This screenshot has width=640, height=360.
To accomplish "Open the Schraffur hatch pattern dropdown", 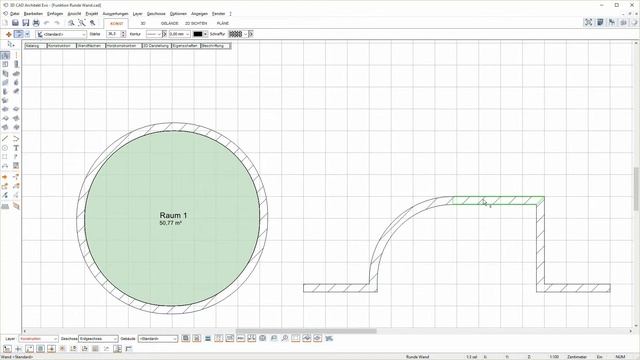I will click(238, 34).
